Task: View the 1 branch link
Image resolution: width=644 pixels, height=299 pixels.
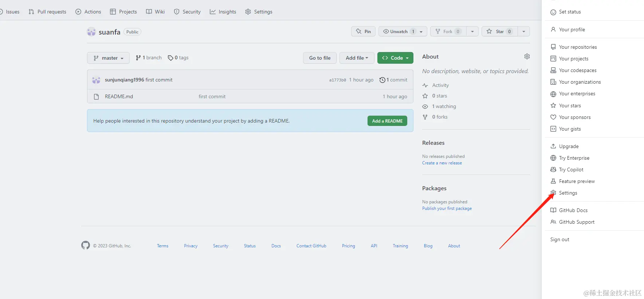Action: point(149,57)
